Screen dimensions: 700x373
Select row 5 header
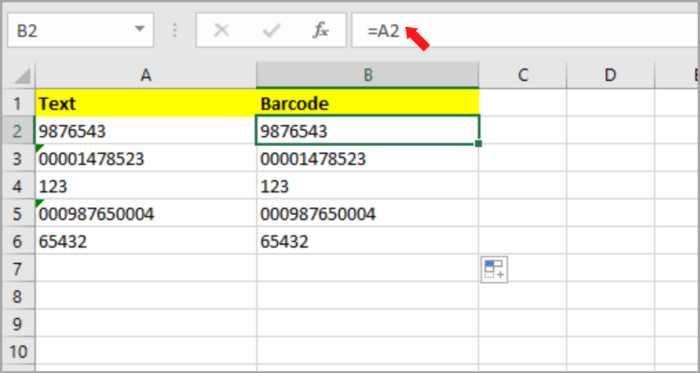tap(18, 213)
